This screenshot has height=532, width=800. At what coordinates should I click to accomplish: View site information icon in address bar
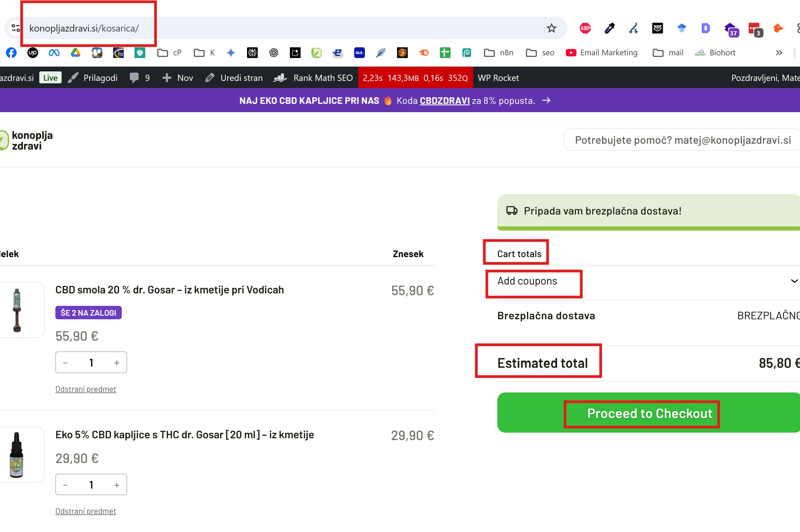(x=15, y=28)
